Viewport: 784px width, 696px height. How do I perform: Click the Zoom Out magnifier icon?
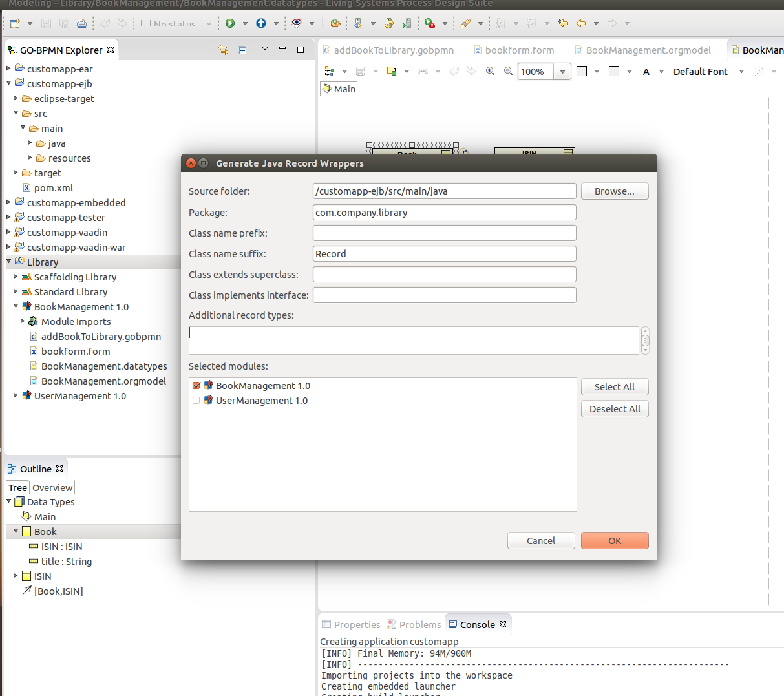pyautogui.click(x=508, y=71)
